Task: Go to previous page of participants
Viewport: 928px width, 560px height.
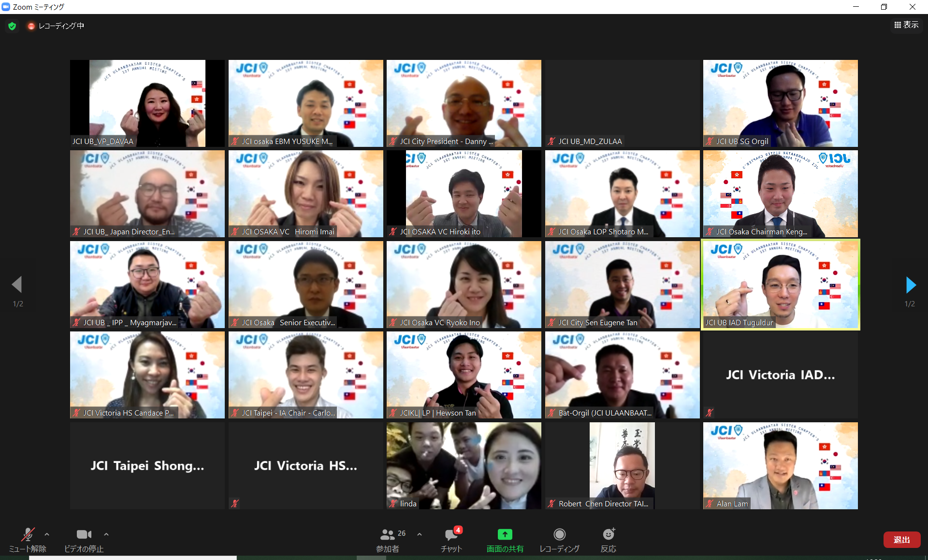Action: coord(17,285)
